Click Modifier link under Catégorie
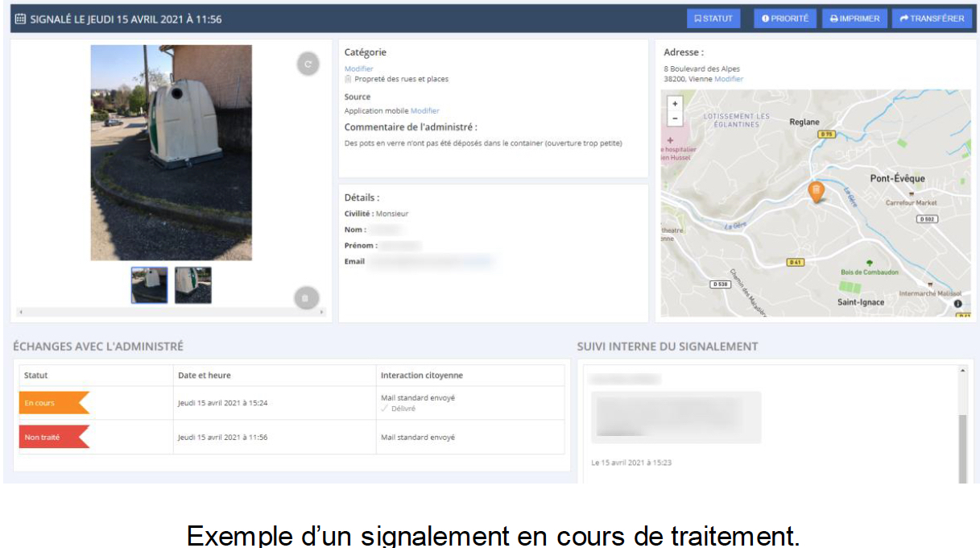 [x=359, y=68]
